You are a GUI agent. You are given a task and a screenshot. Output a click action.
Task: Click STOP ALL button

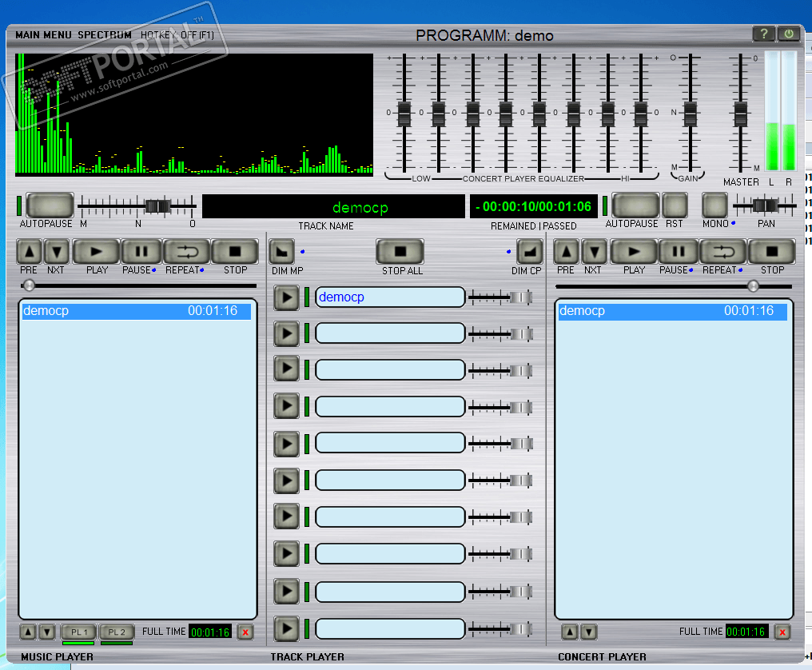click(x=400, y=252)
